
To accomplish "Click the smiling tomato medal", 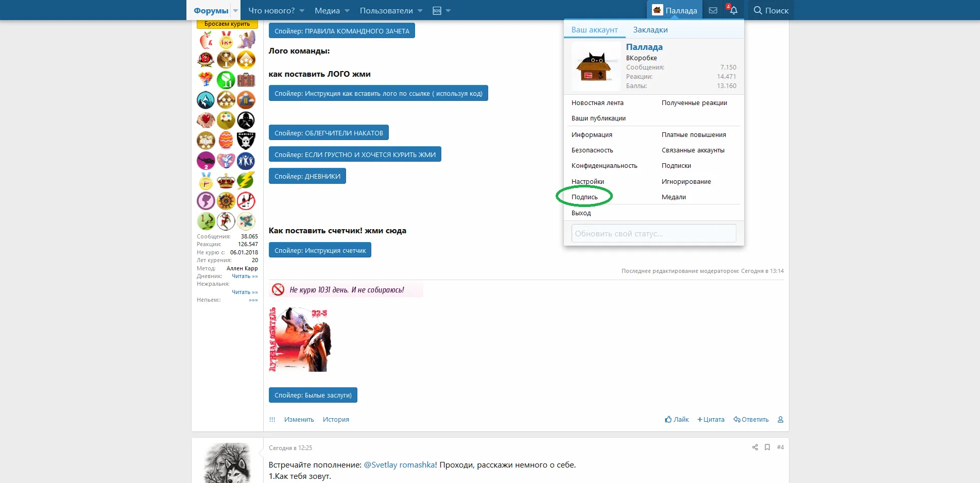I will click(x=206, y=60).
